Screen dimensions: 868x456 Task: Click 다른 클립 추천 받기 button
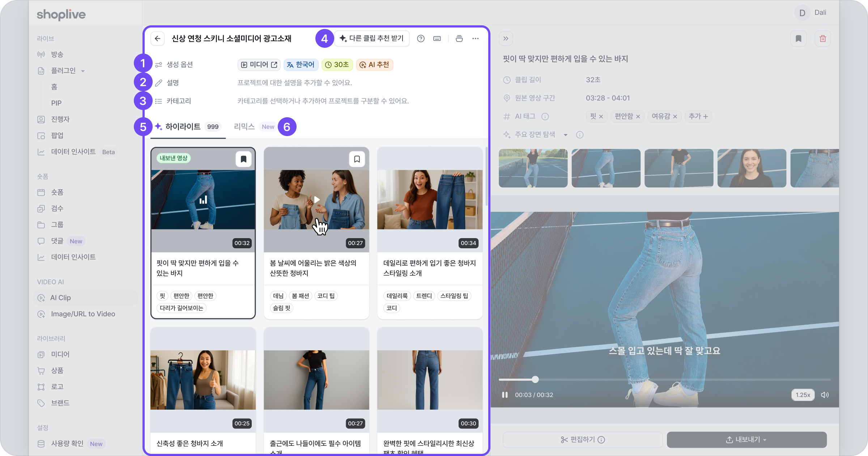tap(372, 38)
